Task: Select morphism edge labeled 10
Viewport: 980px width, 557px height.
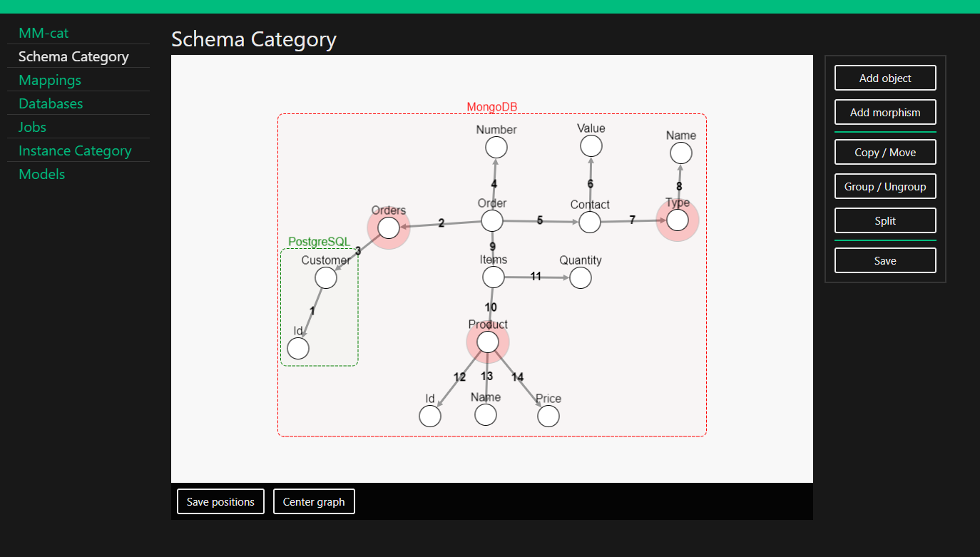Action: (491, 307)
